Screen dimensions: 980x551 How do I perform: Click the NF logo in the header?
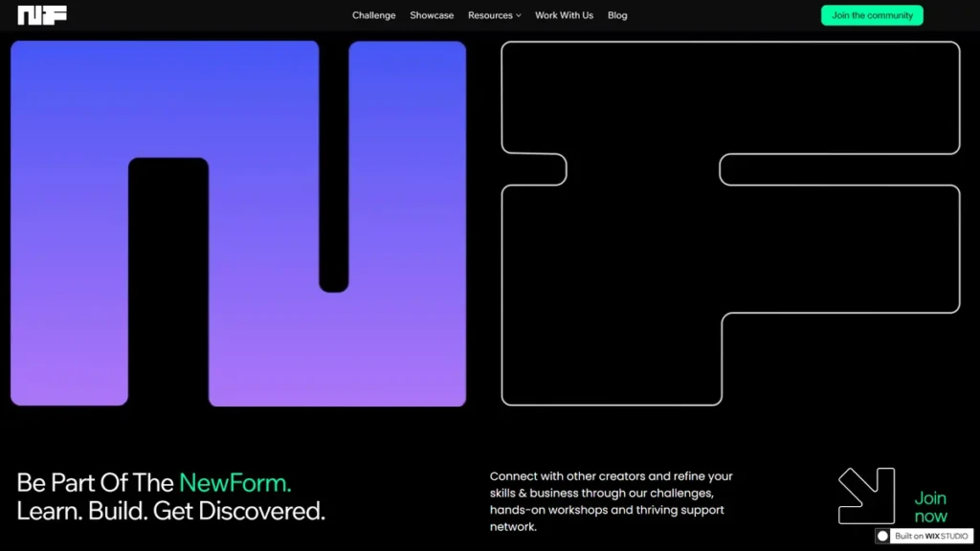(x=42, y=15)
